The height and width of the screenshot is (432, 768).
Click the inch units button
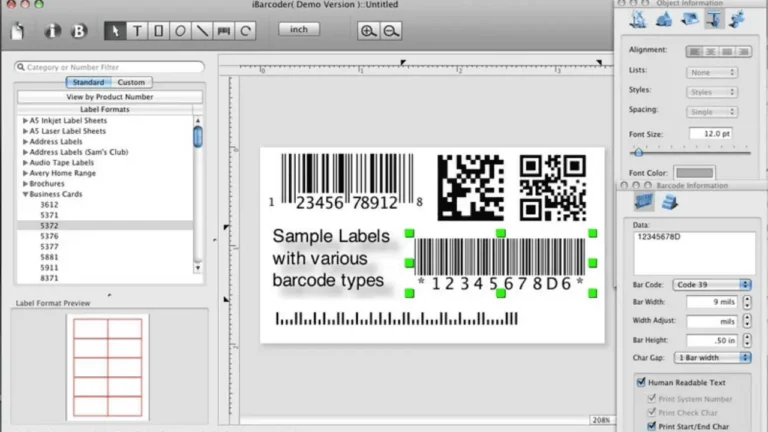299,29
